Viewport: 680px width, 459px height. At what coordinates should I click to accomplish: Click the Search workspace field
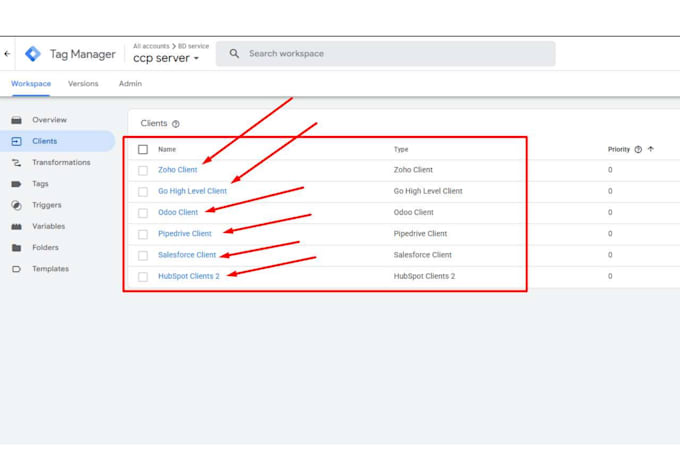click(x=386, y=54)
